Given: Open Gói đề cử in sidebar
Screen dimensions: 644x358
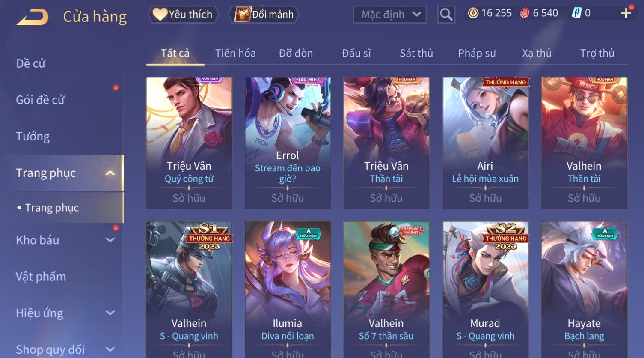Looking at the screenshot, I should pyautogui.click(x=40, y=100).
